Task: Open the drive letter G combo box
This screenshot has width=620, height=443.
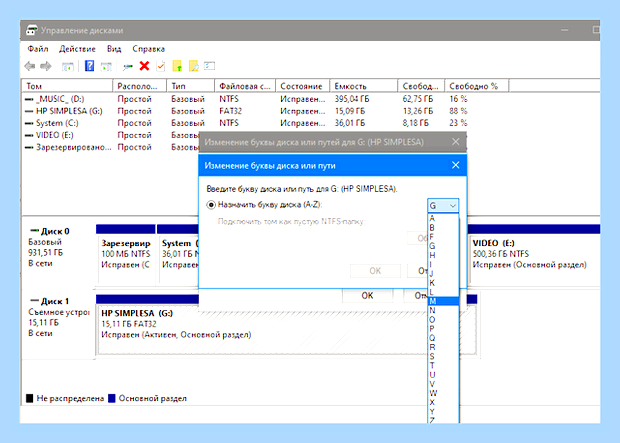Action: (443, 206)
